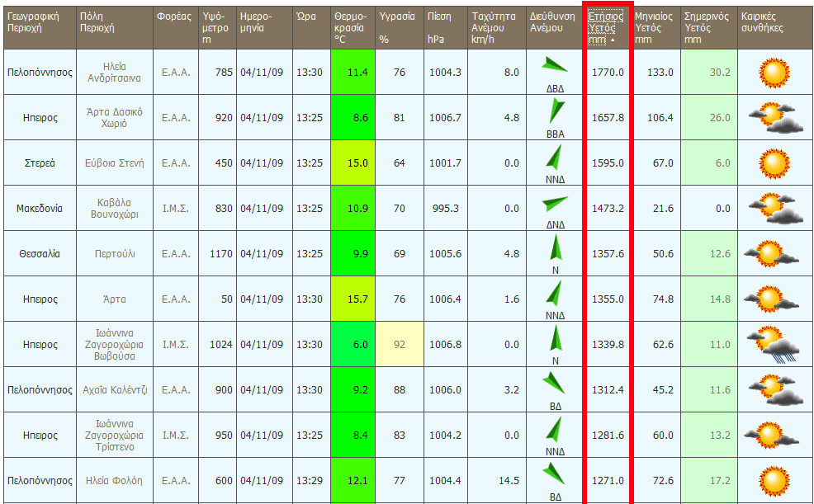
Task: Toggle sort arrow on Ετήσιος Υετός header
Action: [613, 40]
